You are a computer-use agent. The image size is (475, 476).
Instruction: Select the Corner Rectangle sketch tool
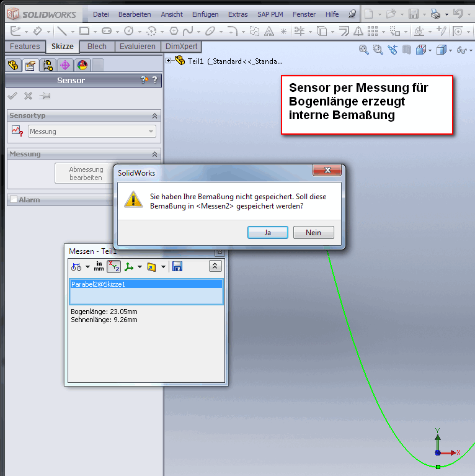(84, 31)
